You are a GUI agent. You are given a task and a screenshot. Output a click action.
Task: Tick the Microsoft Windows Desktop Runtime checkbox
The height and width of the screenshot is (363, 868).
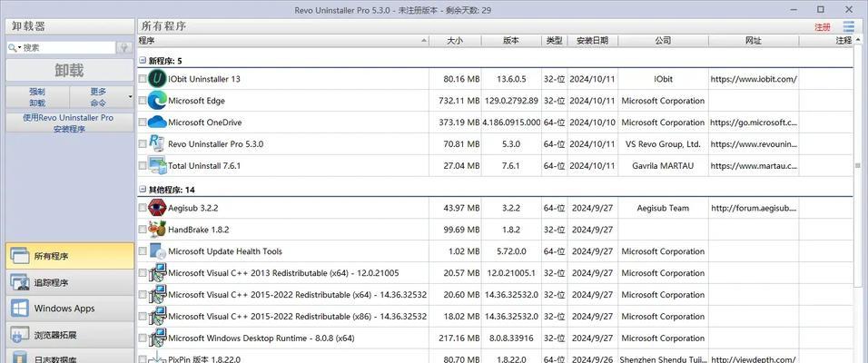[x=143, y=338]
